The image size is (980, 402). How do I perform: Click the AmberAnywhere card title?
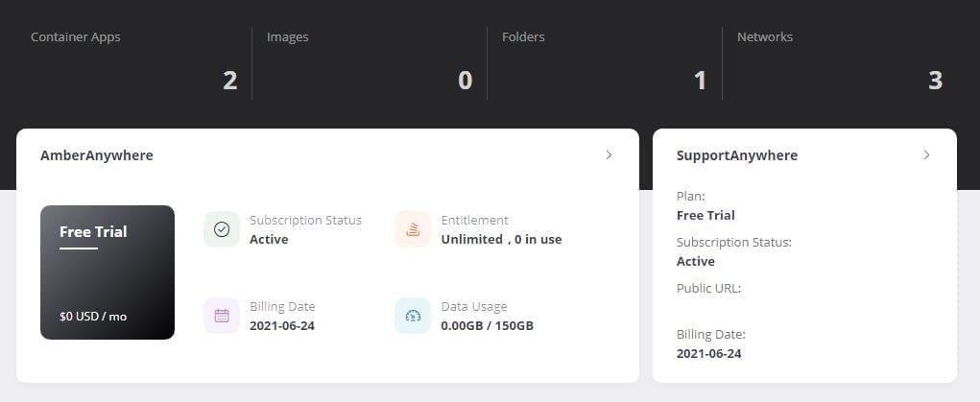[x=97, y=155]
